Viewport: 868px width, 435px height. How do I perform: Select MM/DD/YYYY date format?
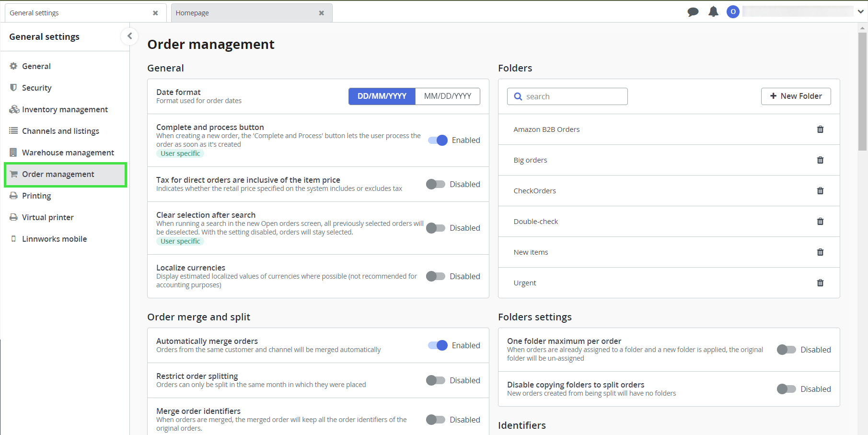447,96
